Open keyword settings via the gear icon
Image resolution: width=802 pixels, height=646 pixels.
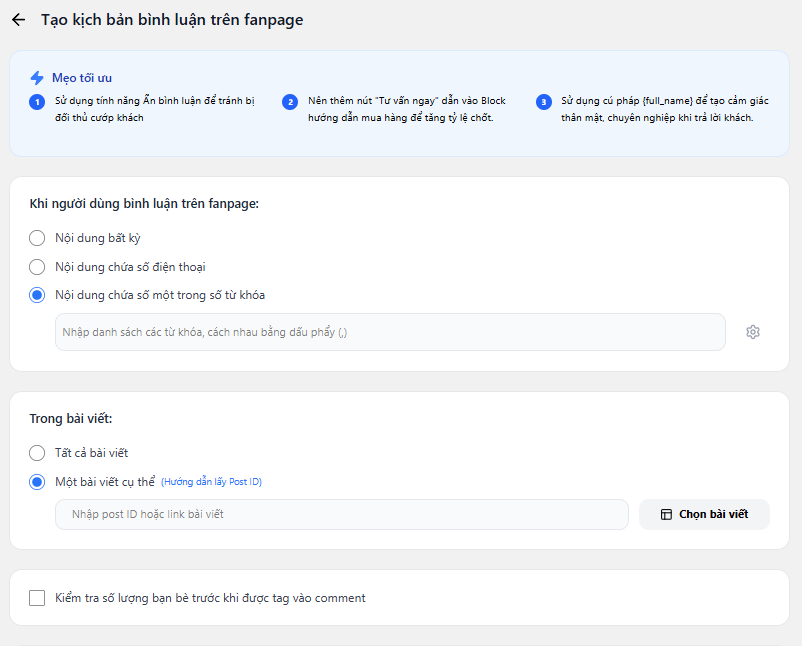753,332
